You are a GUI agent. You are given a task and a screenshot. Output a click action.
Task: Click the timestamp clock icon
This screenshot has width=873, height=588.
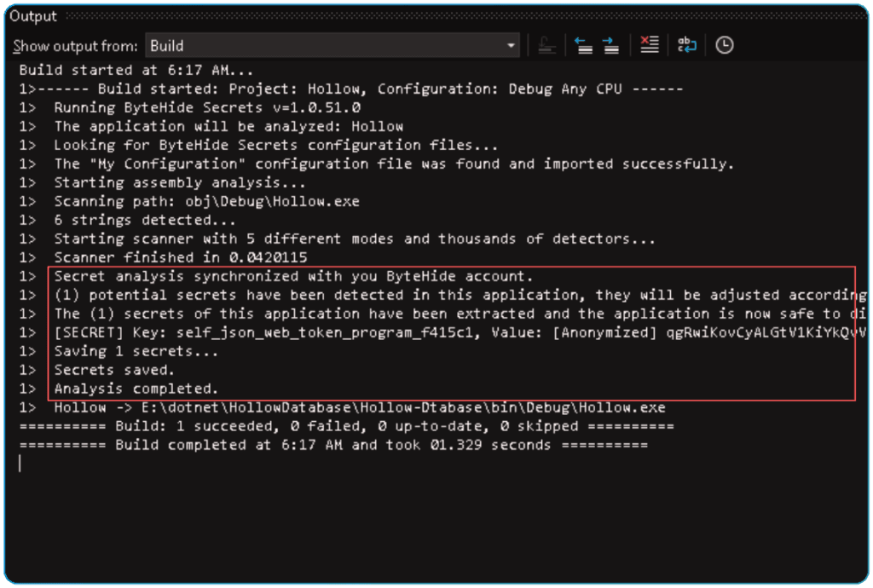pyautogui.click(x=725, y=45)
